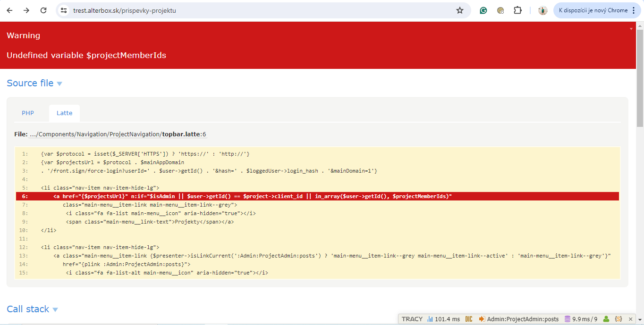Screen dimensions: 644x325
Task: Bookmark this page with the star icon
Action: coord(460,10)
